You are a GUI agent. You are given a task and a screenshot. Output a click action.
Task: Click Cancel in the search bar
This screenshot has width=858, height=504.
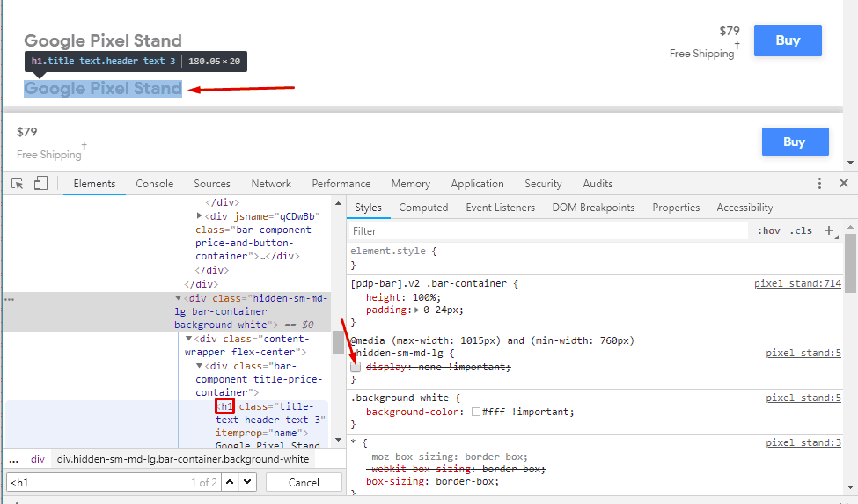click(x=304, y=482)
